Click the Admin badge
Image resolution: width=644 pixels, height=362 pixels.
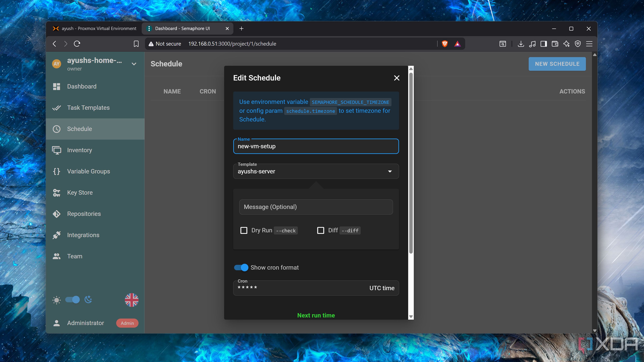(x=127, y=323)
